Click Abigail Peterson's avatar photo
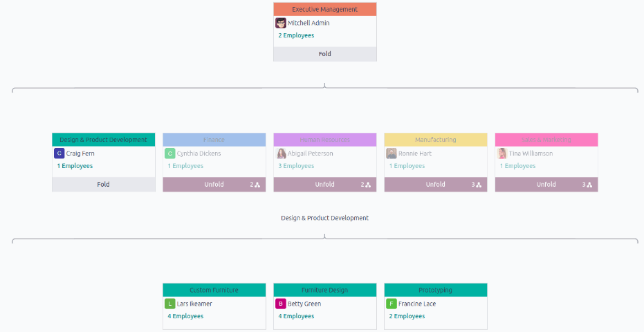644x332 pixels. tap(281, 154)
